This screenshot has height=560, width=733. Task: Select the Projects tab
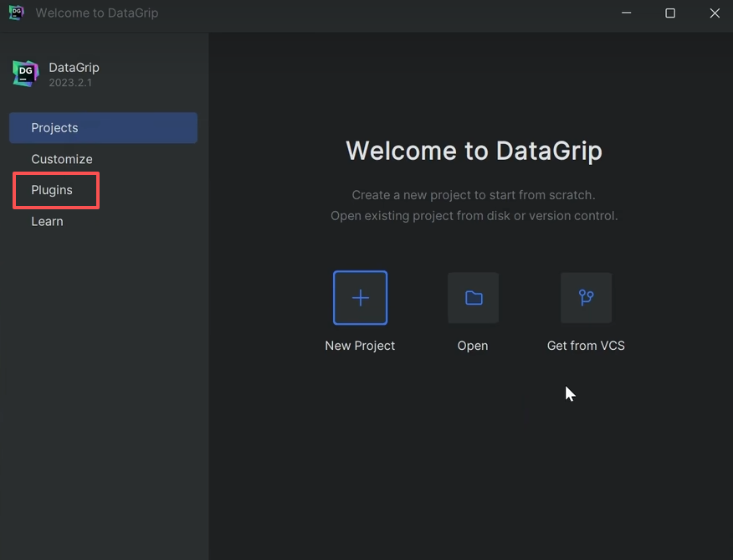coord(103,128)
